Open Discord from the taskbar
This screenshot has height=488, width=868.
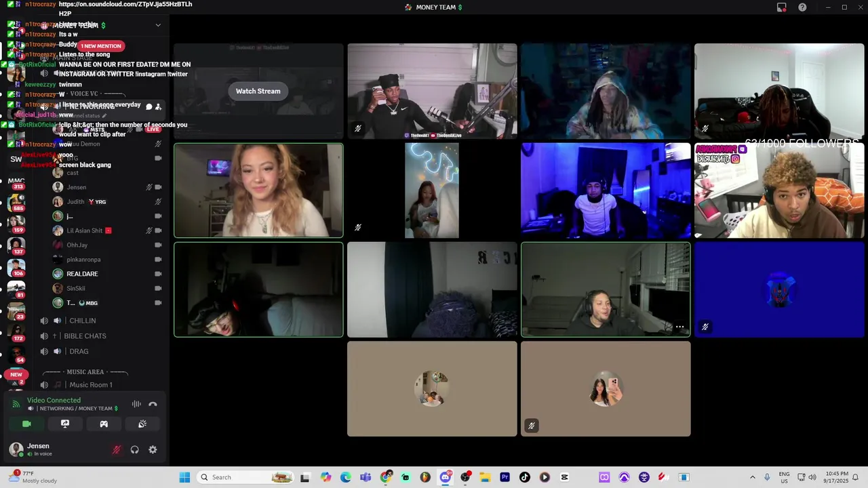(x=446, y=477)
